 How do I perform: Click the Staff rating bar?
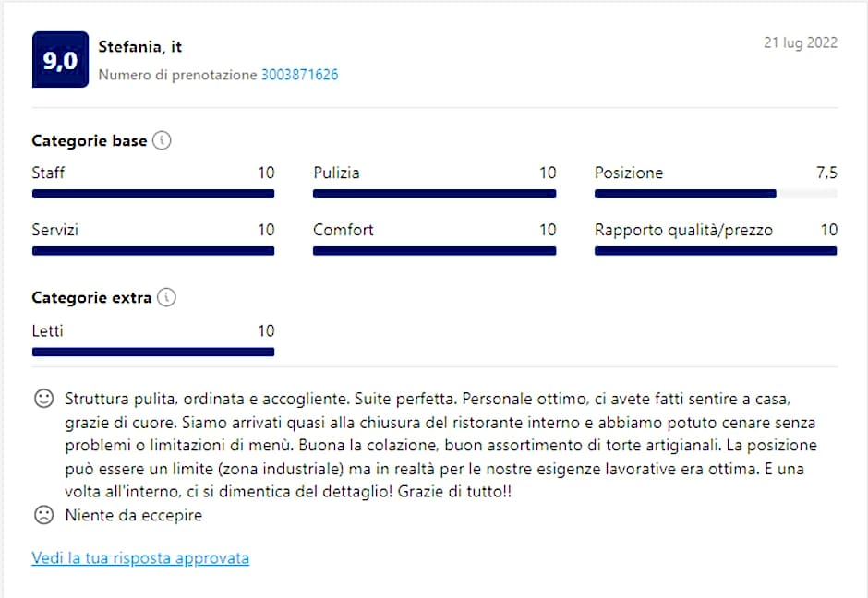click(153, 194)
